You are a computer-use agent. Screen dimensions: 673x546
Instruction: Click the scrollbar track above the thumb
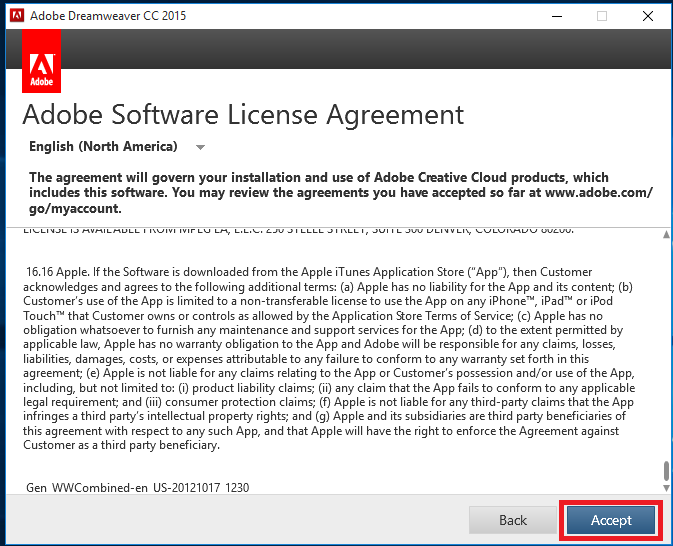pos(665,350)
